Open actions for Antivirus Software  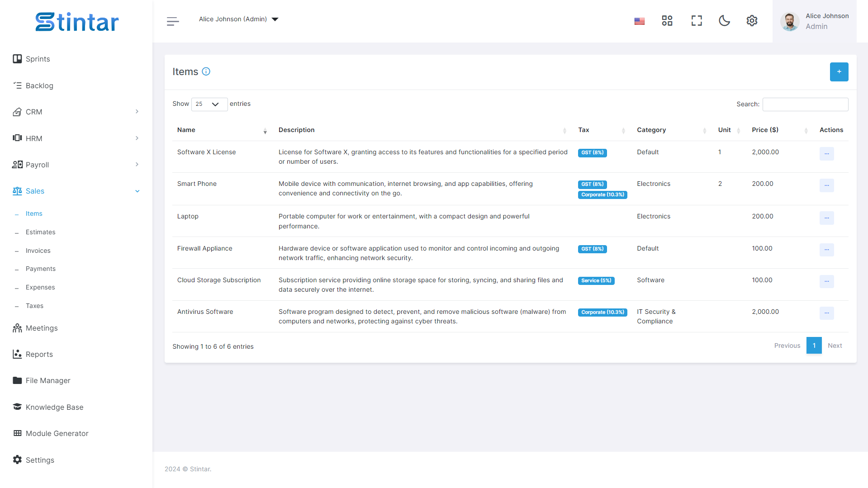826,313
